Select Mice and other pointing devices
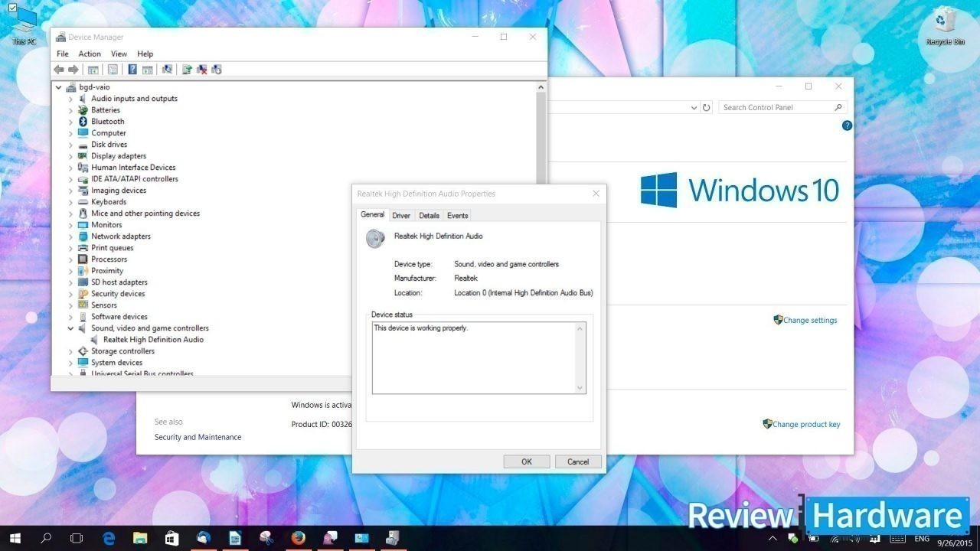The height and width of the screenshot is (551, 980). [x=145, y=214]
